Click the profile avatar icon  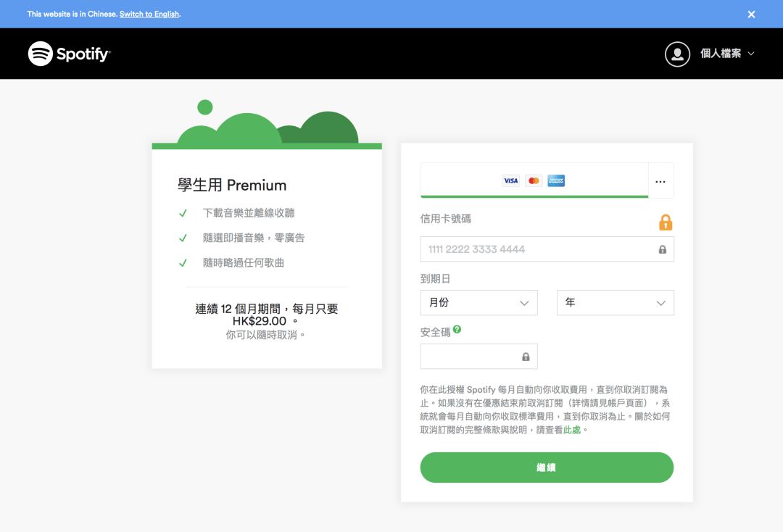click(677, 54)
